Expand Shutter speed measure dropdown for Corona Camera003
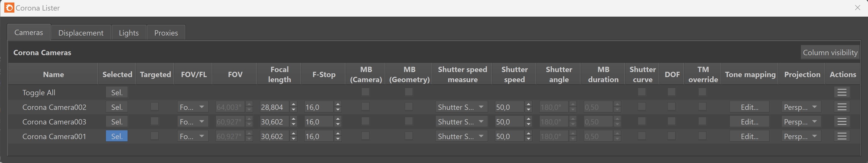Image resolution: width=868 pixels, height=163 pixels. click(461, 122)
